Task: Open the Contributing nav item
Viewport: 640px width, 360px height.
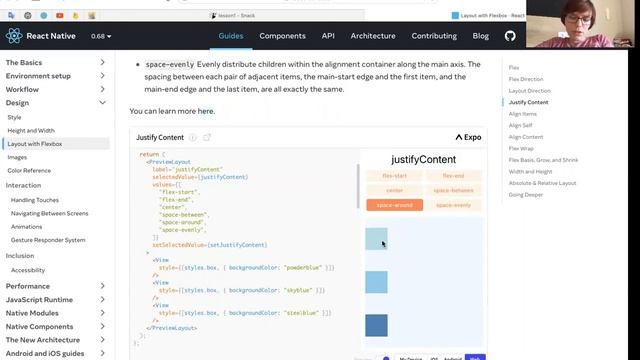Action: tap(434, 36)
